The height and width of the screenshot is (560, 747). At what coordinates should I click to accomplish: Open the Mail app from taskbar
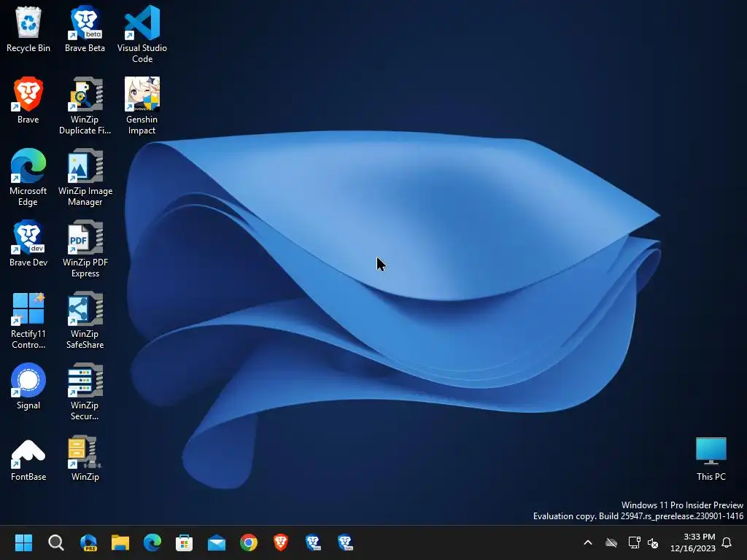(x=216, y=542)
